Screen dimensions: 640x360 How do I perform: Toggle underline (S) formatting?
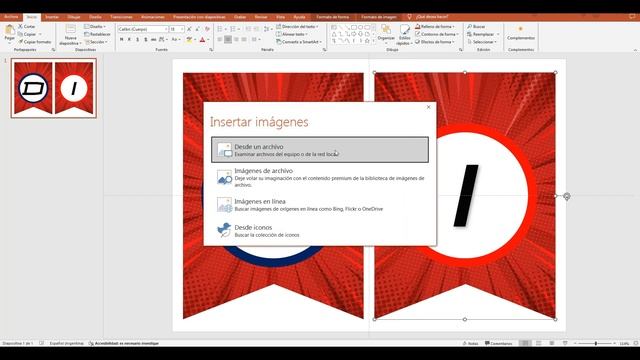138,40
